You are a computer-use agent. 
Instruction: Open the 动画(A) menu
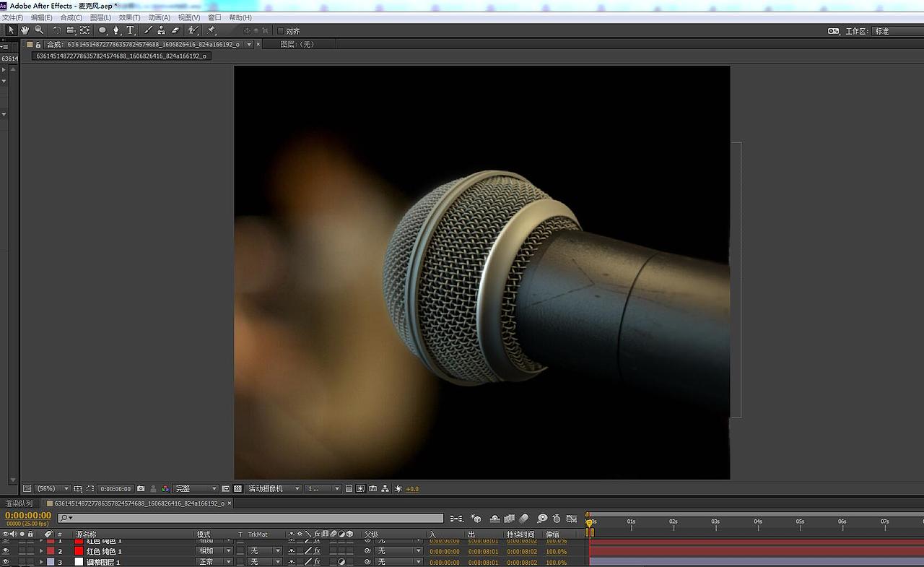(160, 17)
